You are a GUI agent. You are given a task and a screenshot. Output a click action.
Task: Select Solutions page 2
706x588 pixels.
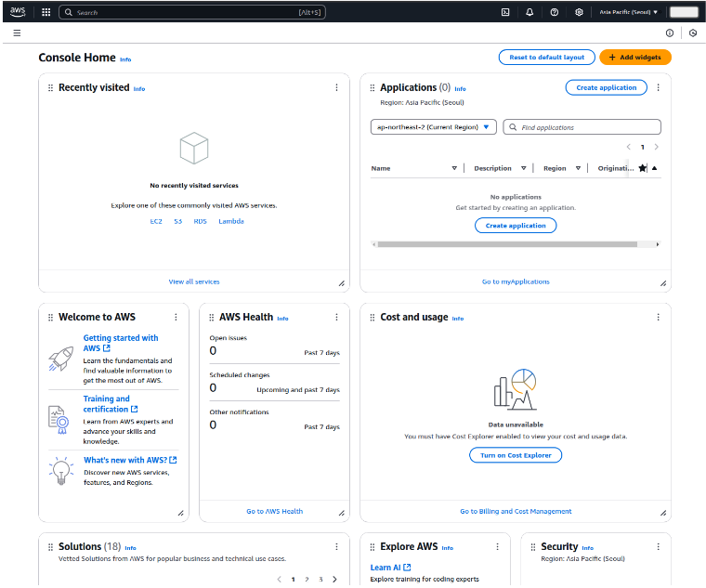click(307, 579)
